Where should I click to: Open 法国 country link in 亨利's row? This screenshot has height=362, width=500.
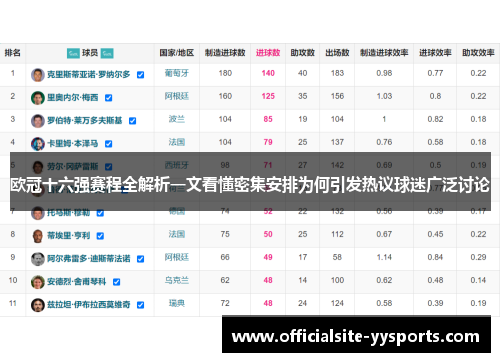tap(177, 234)
